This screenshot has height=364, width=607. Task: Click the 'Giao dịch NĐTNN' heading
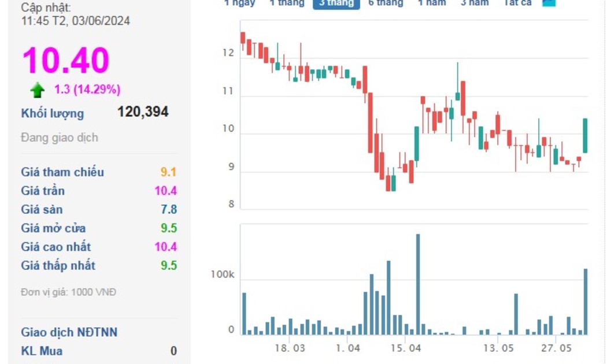click(69, 332)
